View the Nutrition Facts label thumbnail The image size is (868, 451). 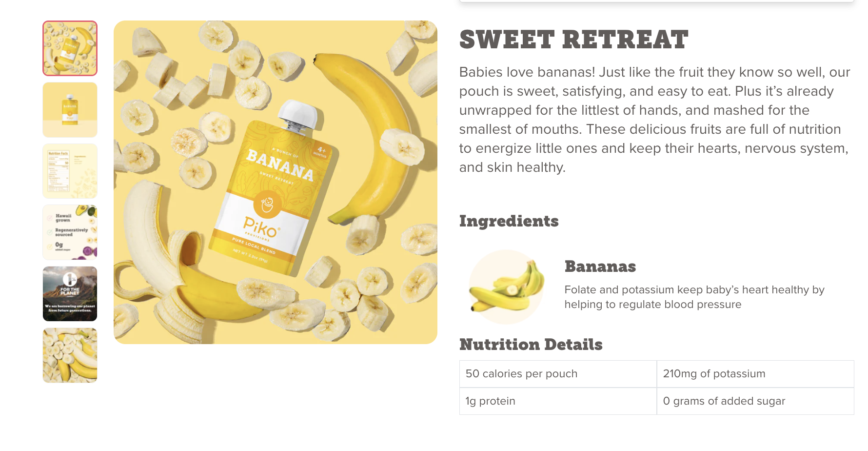[x=70, y=171]
